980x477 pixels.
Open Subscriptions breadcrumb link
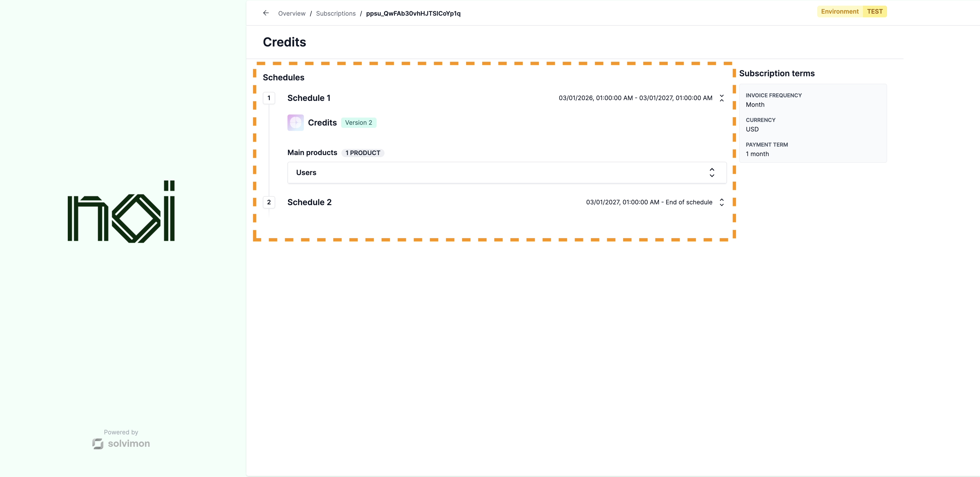pyautogui.click(x=335, y=14)
